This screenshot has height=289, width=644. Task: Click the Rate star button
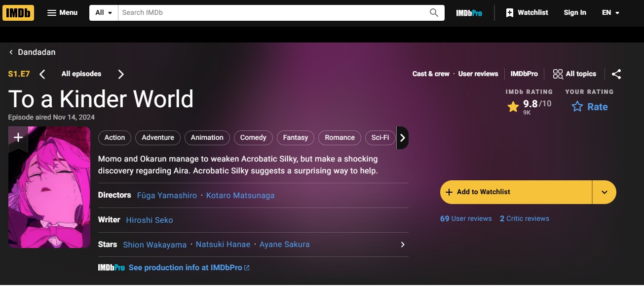(x=589, y=107)
